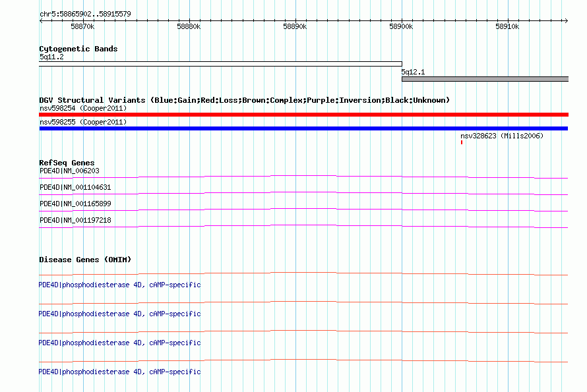Viewport: 587px width, 392px height.
Task: Click the DGV Structural Variants track title
Action: (245, 100)
